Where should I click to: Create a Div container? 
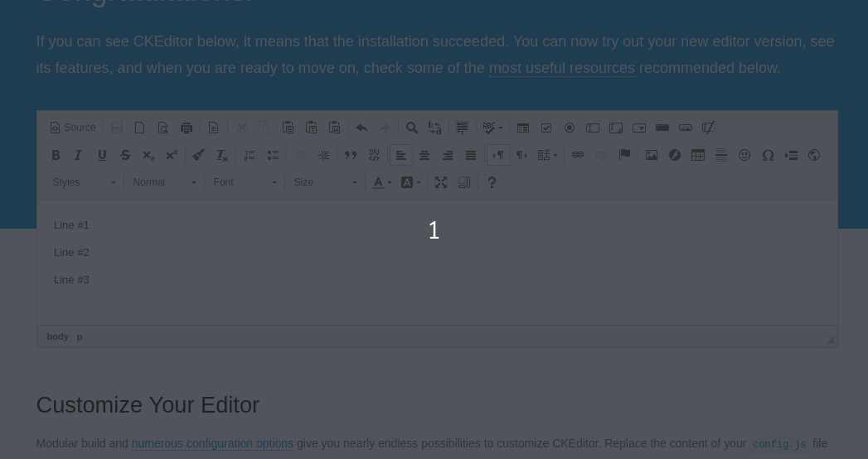(374, 156)
